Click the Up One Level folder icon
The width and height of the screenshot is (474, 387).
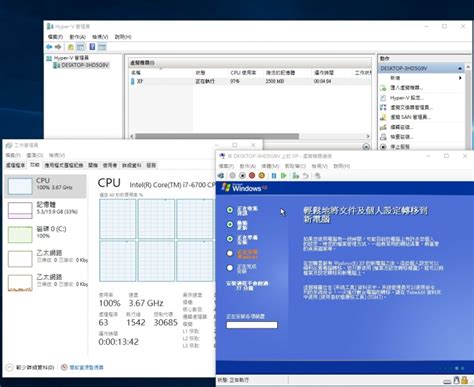(71, 47)
